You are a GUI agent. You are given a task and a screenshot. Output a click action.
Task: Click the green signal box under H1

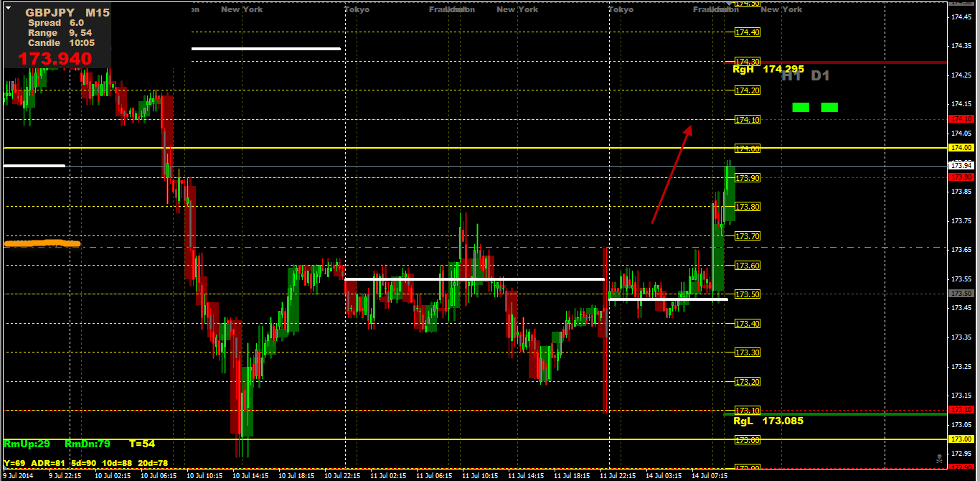point(801,107)
